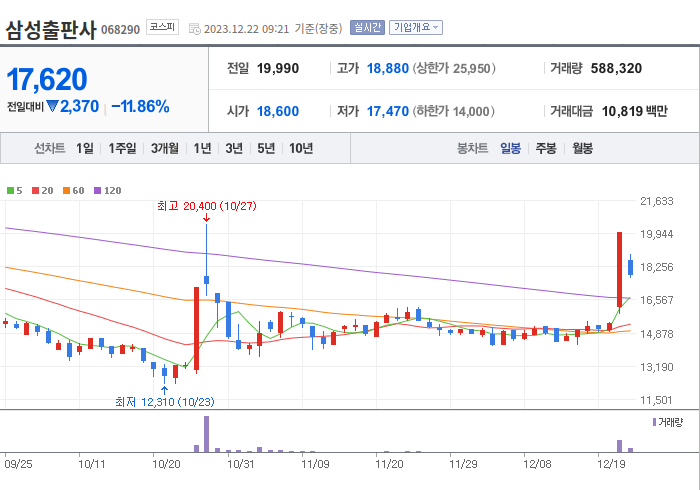Open the 기업개요 dropdown

pos(416,28)
